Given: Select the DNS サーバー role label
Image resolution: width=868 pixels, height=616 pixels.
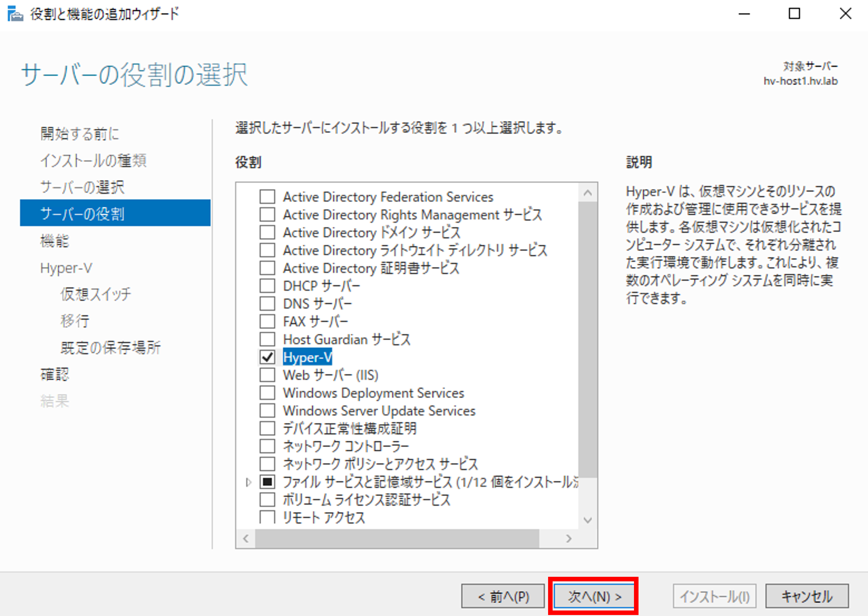Looking at the screenshot, I should click(x=318, y=304).
